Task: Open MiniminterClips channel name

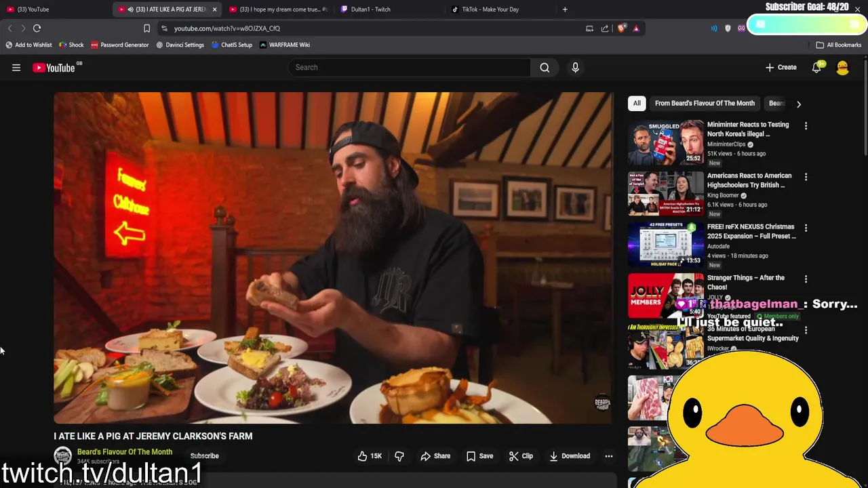Action: [x=726, y=144]
